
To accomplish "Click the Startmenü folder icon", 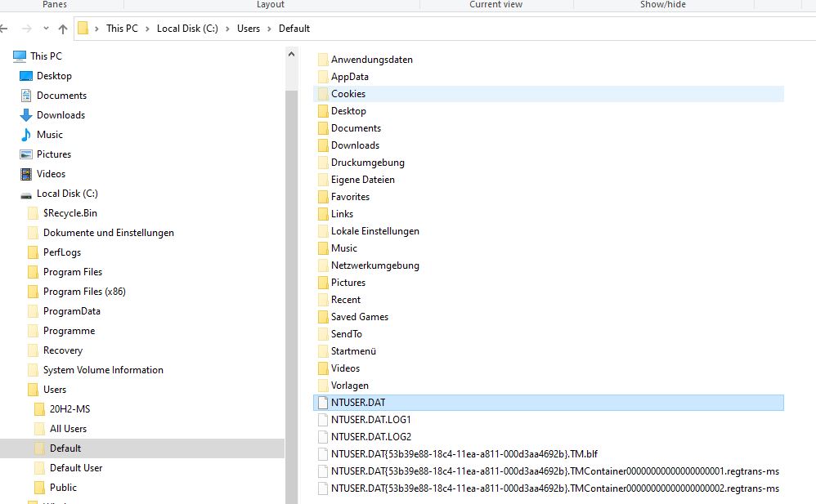I will click(x=323, y=351).
